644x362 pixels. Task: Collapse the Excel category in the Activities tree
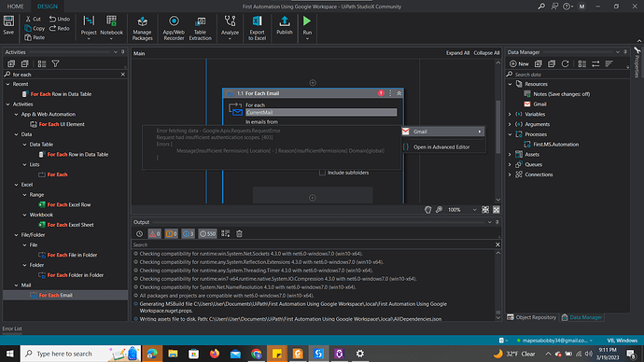(17, 185)
